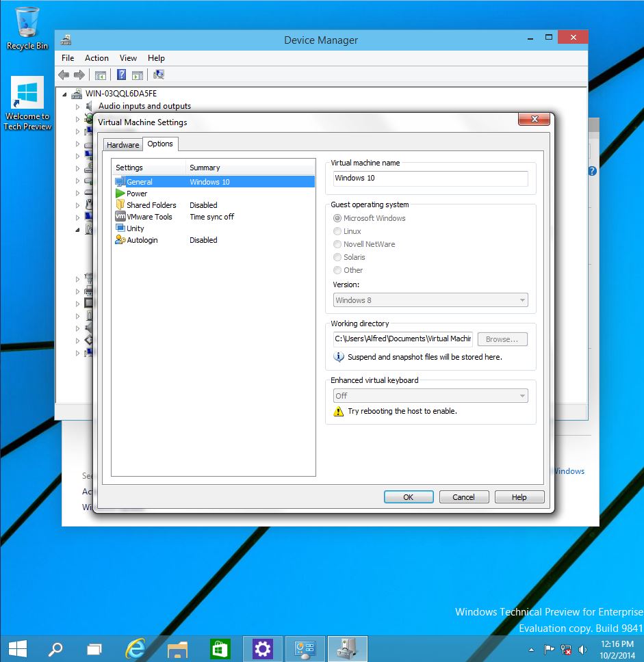Click the network tray icon with red X
Viewport: 644px width, 662px height.
[566, 649]
